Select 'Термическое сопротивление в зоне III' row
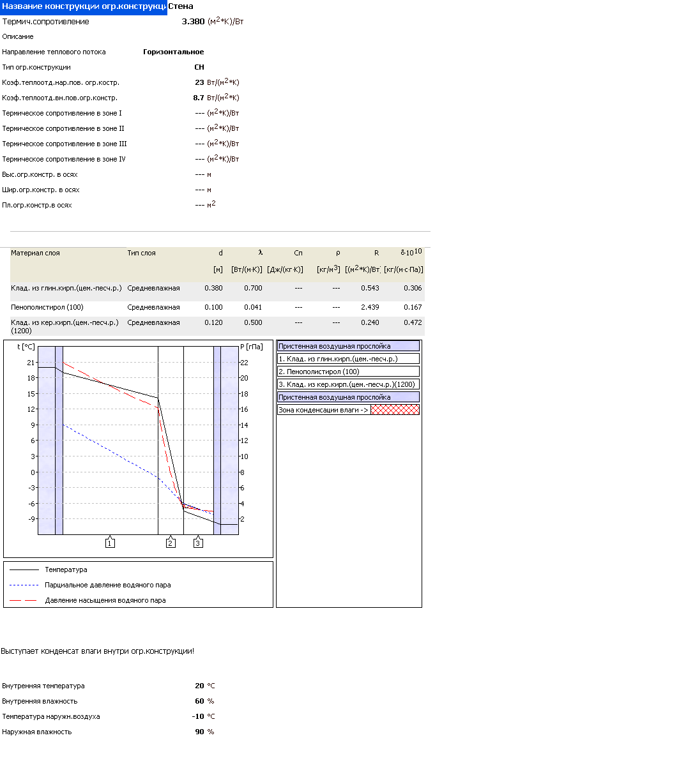Image resolution: width=679 pixels, height=784 pixels. 65,144
